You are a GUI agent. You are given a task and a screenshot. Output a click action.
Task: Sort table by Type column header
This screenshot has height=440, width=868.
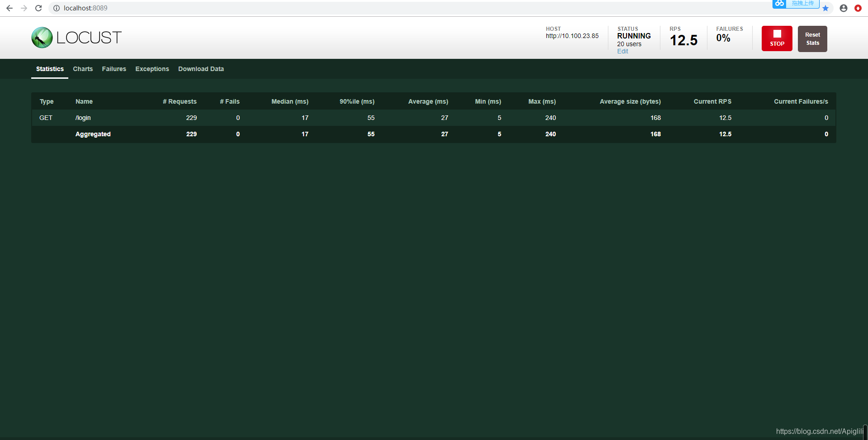coord(47,101)
